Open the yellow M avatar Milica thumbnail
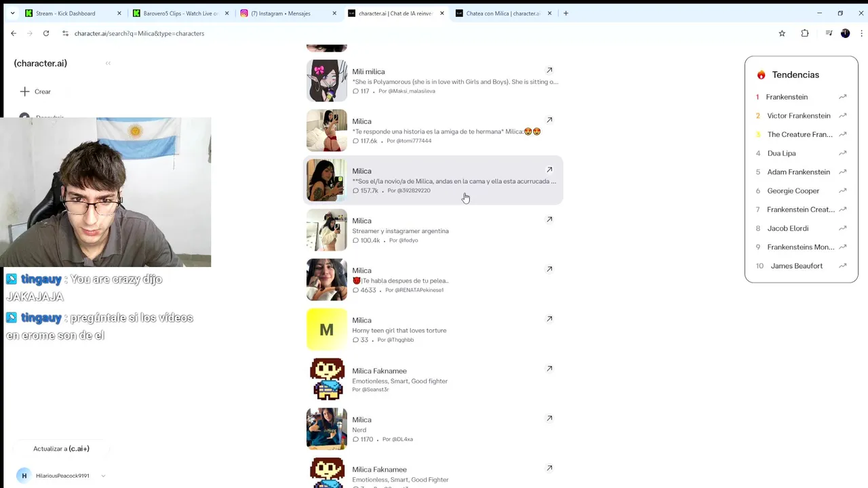868x488 pixels. [327, 329]
